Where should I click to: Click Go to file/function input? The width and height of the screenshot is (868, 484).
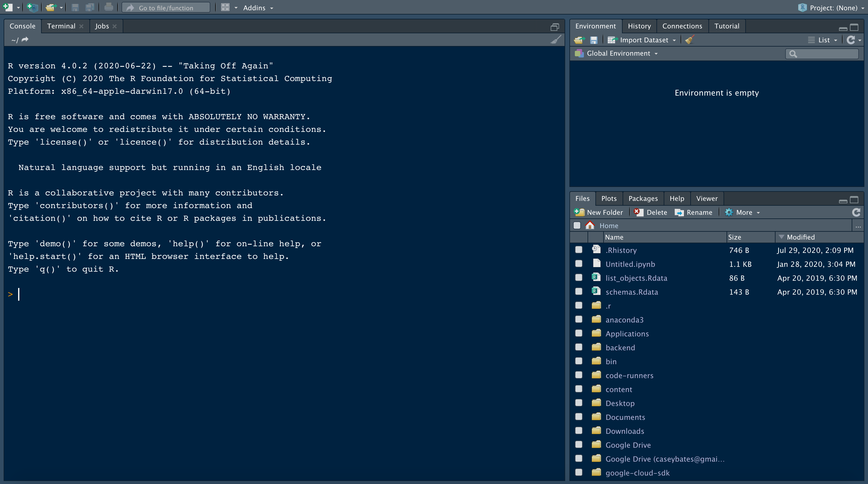click(166, 7)
